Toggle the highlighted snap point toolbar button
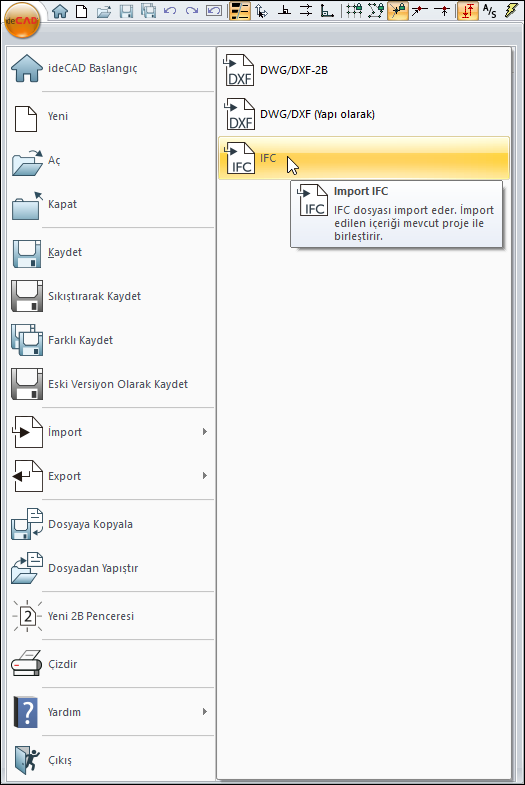The height and width of the screenshot is (785, 525). pyautogui.click(x=397, y=11)
